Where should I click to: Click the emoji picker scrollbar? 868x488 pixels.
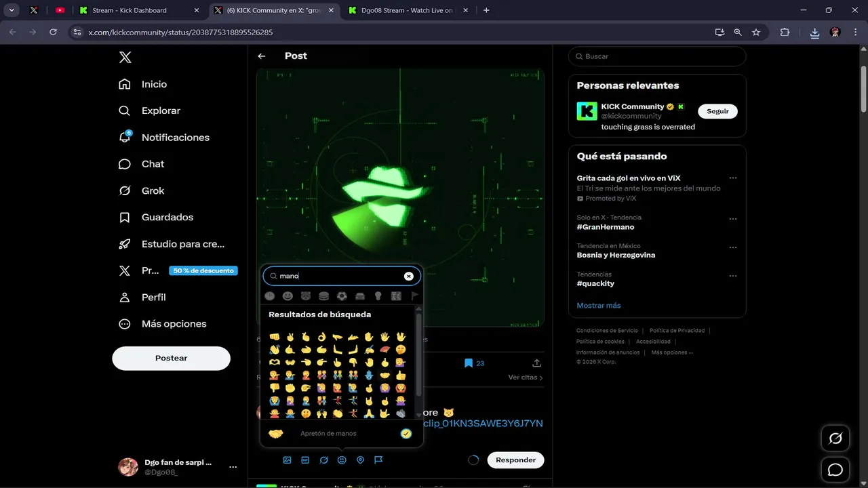[418, 355]
